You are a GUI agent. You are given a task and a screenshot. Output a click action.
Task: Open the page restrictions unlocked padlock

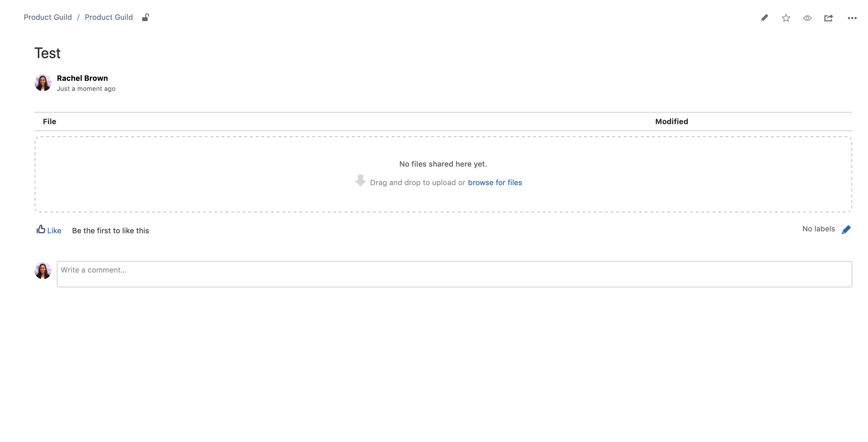145,17
